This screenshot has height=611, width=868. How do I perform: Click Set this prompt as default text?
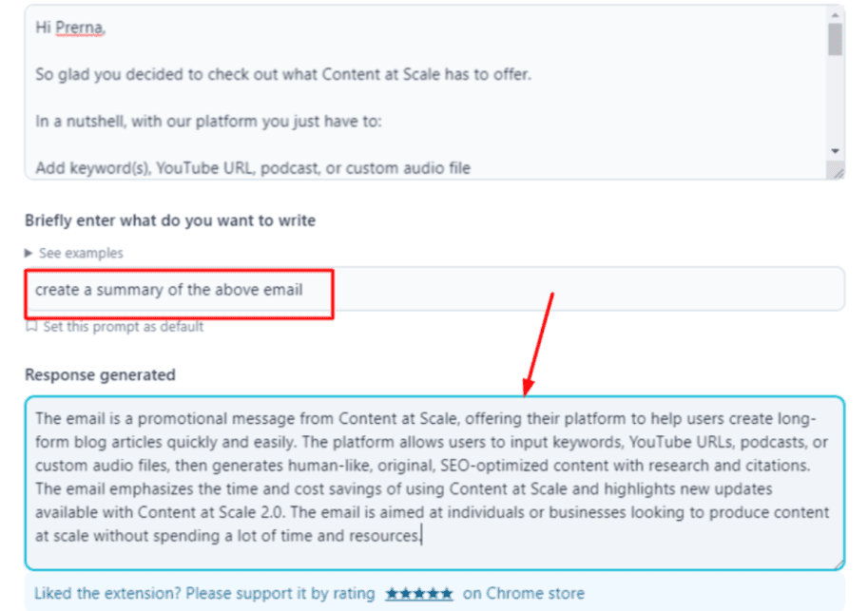[x=122, y=327]
